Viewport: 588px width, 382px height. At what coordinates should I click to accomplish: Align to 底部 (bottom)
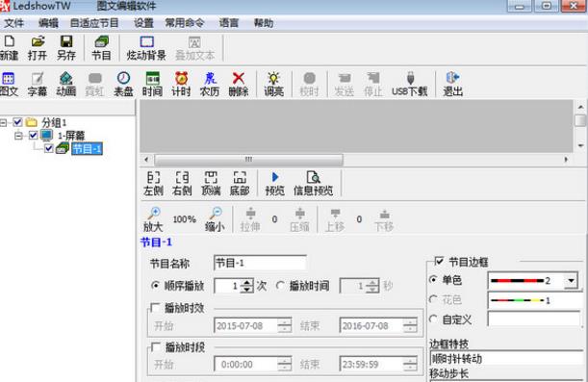click(240, 184)
